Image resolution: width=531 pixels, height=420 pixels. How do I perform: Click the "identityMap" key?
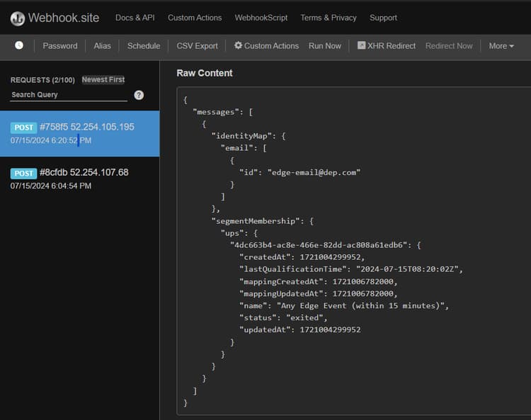pos(244,136)
